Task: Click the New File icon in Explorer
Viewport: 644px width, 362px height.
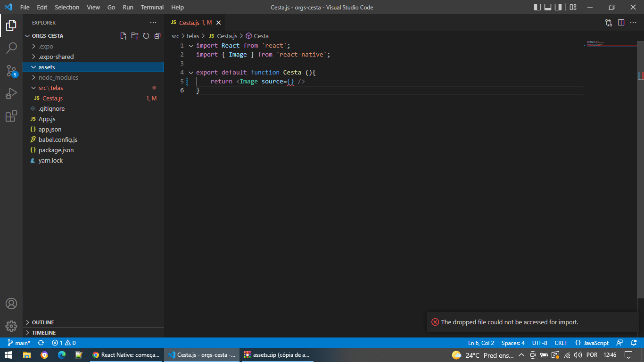Action: click(124, 36)
